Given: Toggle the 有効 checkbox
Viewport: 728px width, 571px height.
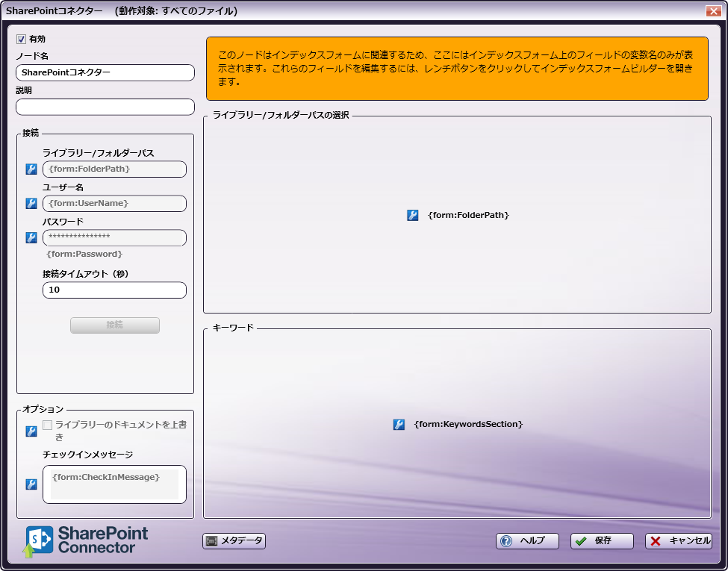Looking at the screenshot, I should tap(21, 40).
